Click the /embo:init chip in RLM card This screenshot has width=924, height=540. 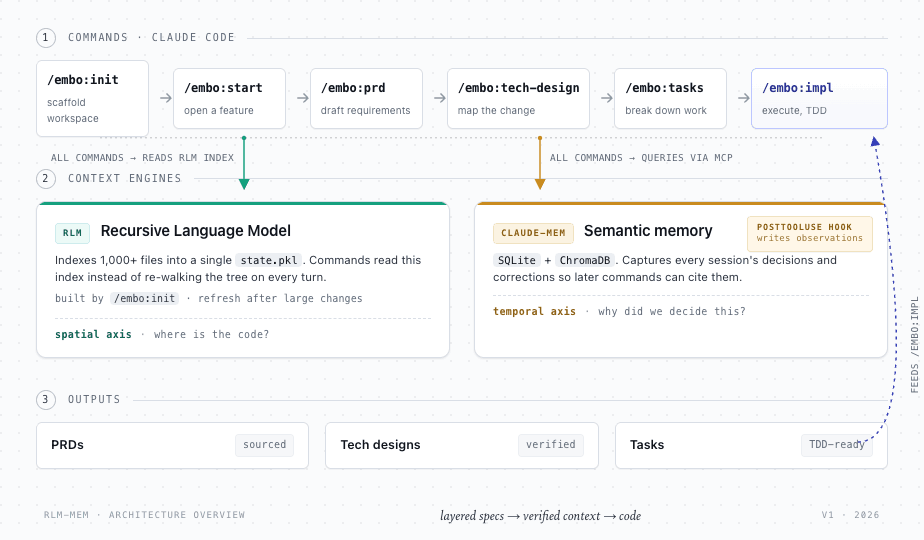145,298
